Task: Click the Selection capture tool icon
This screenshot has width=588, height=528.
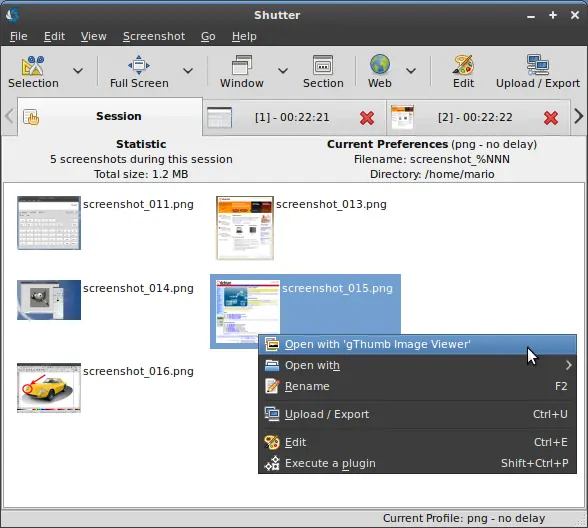Action: 33,66
